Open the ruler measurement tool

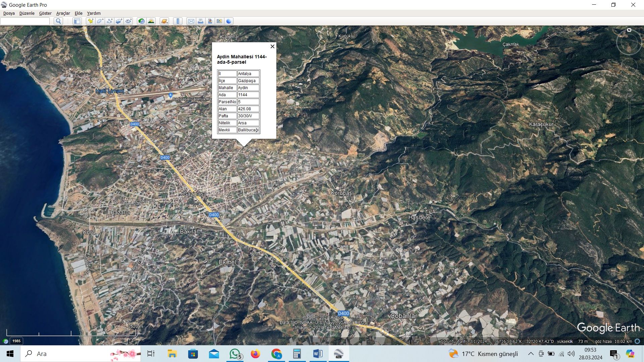pyautogui.click(x=178, y=21)
